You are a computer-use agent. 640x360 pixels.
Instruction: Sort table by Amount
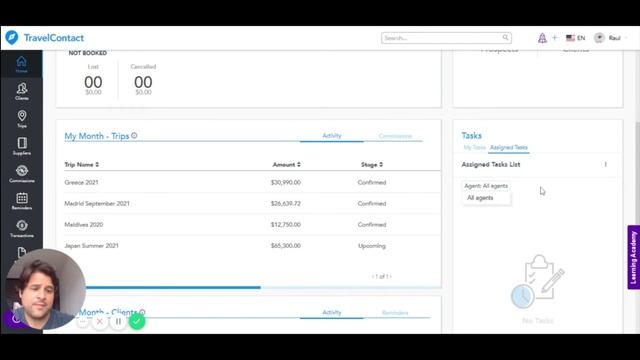287,164
